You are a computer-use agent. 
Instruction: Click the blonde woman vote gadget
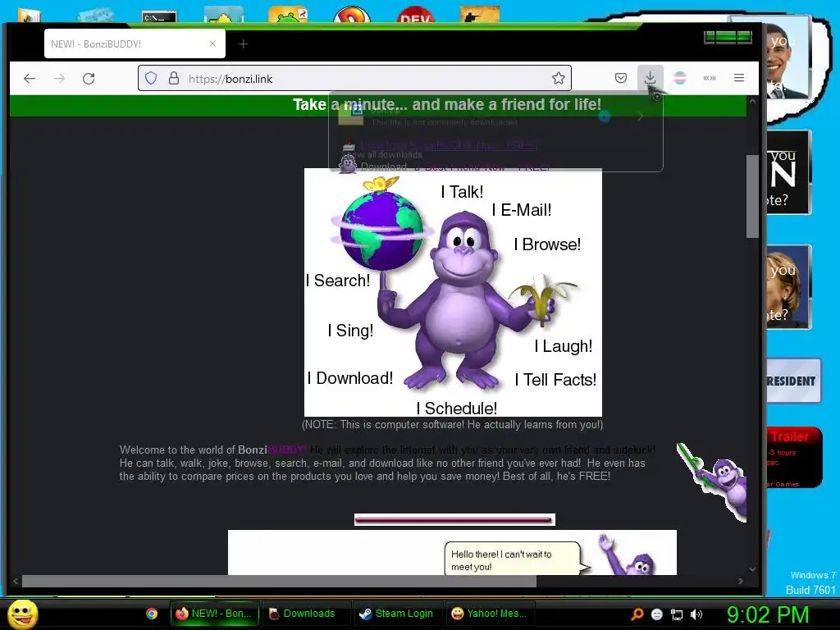pos(788,286)
